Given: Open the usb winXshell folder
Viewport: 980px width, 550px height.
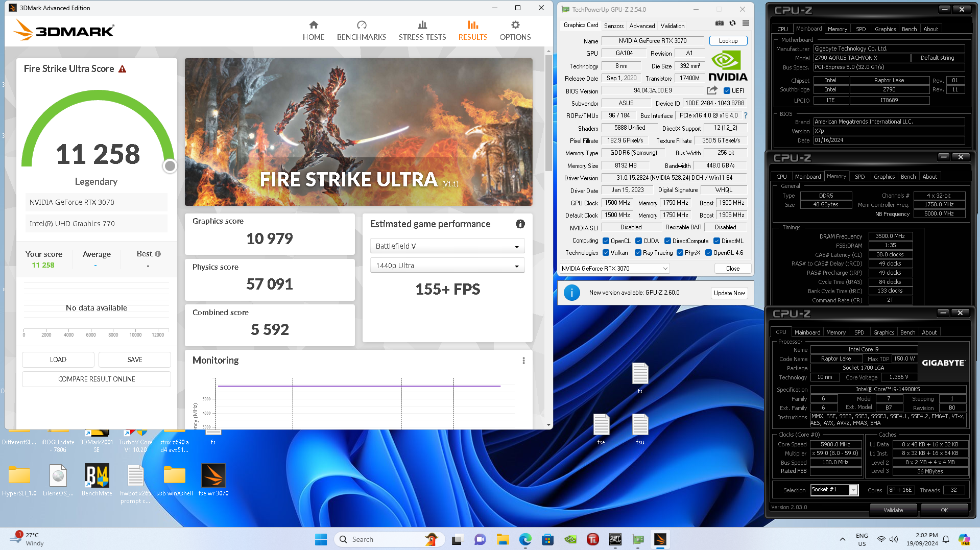Looking at the screenshot, I should point(175,480).
